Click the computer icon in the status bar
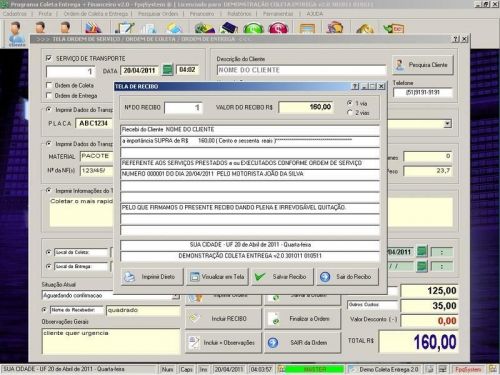This screenshot has height=375, width=500. click(x=443, y=369)
